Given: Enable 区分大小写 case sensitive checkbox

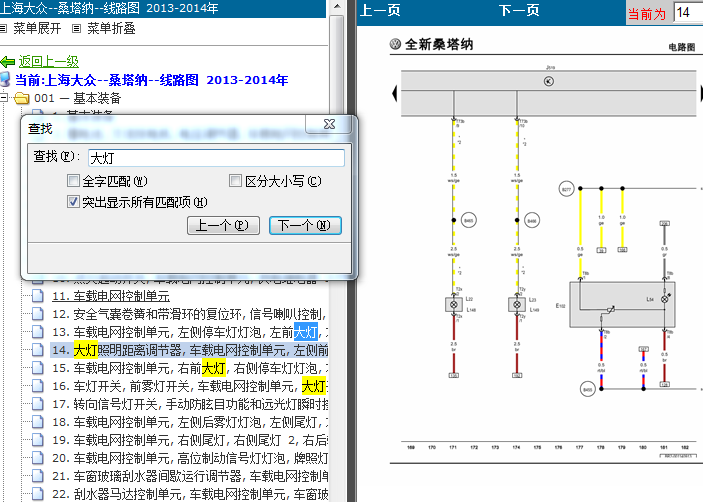Looking at the screenshot, I should [235, 181].
